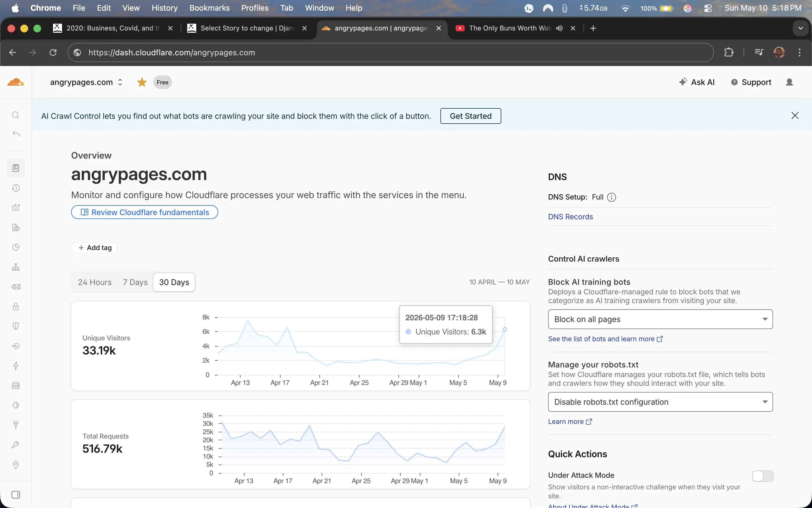Open macOS Control Center icon
Screen dimensions: 812x508
tap(708, 8)
